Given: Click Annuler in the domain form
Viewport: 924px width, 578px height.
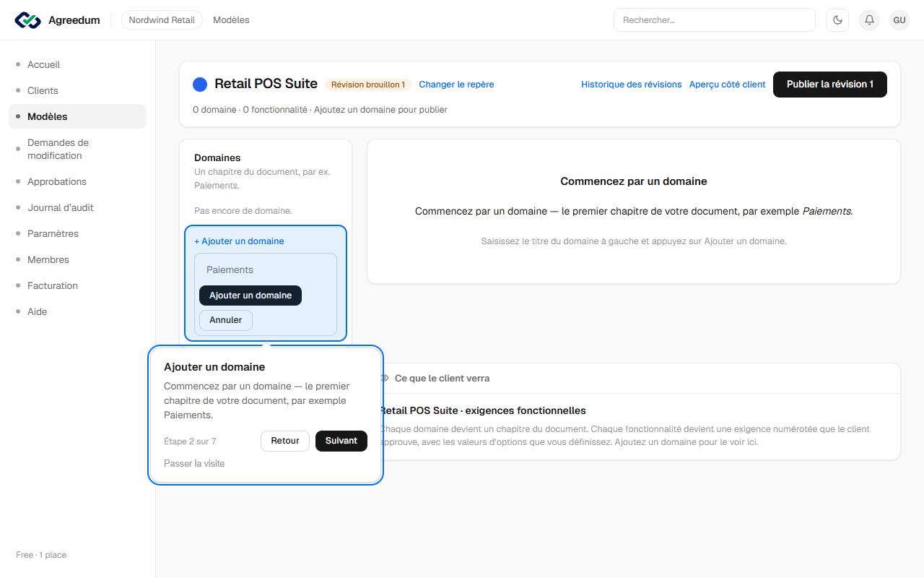Looking at the screenshot, I should 226,320.
